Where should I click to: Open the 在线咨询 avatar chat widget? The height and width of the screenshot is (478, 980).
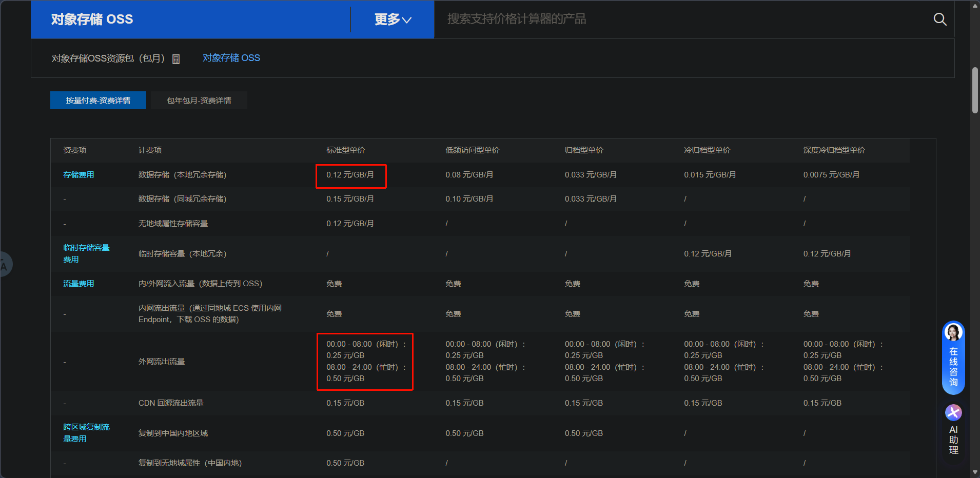coord(953,357)
